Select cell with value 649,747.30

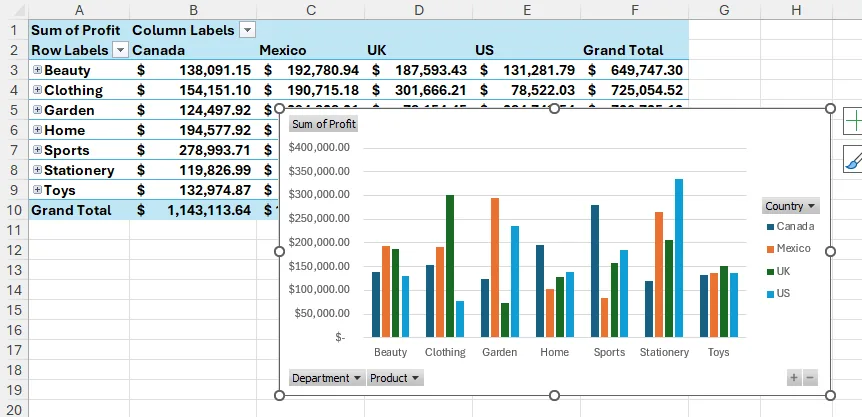[x=634, y=70]
